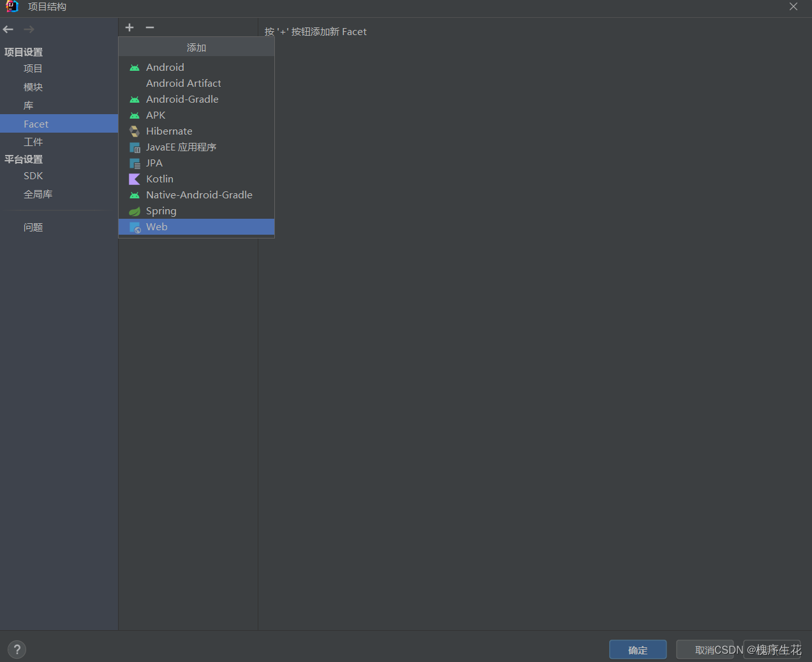
Task: Choose Kotlin facet entry
Action: tap(196, 179)
